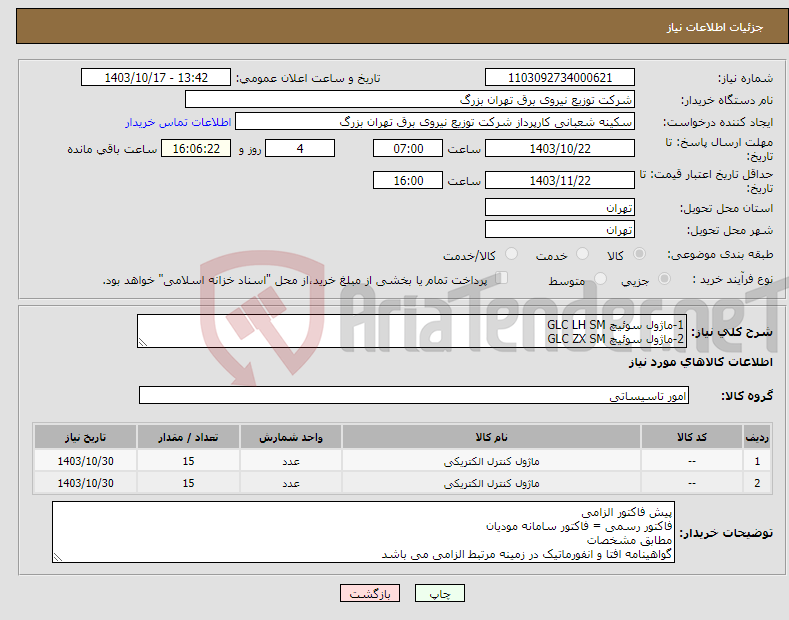The image size is (789, 620).
Task: Click the request creator name field
Action: click(x=435, y=122)
